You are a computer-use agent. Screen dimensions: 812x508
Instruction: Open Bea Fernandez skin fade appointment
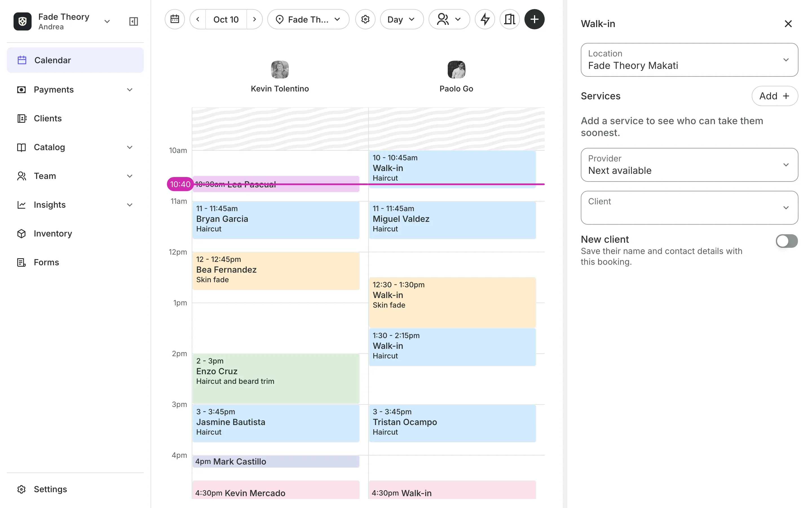coord(276,271)
